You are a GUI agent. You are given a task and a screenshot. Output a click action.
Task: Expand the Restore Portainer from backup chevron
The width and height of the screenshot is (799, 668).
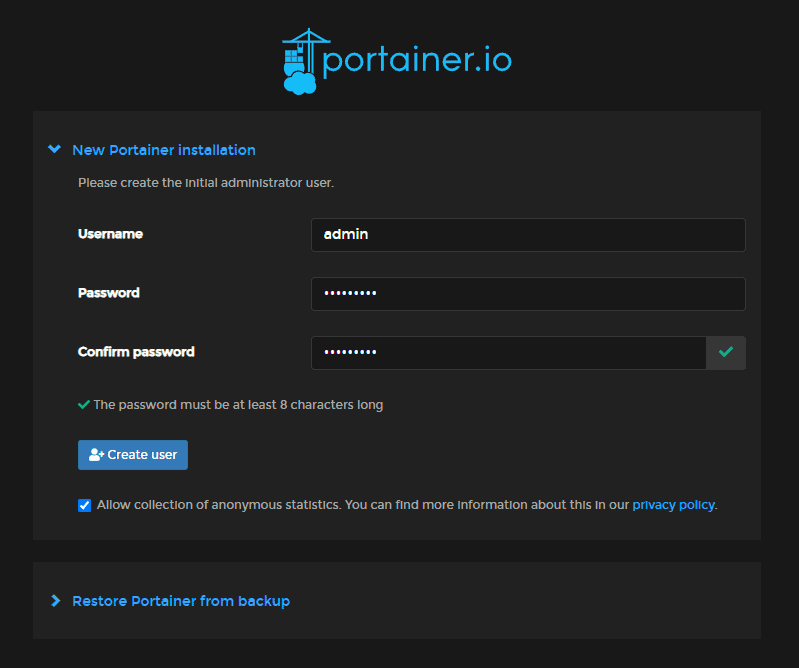[x=56, y=601]
